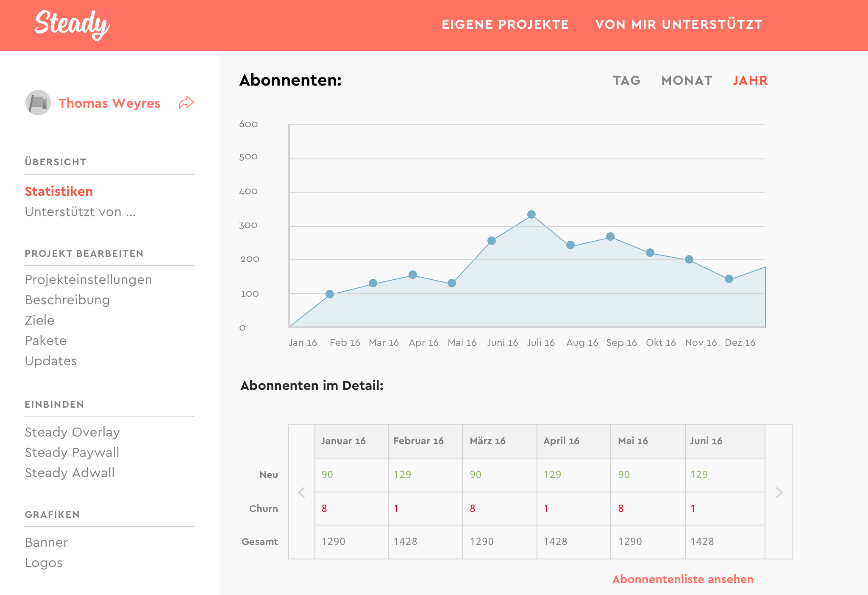Click the share arrow next to Thomas Weyres

(x=186, y=103)
